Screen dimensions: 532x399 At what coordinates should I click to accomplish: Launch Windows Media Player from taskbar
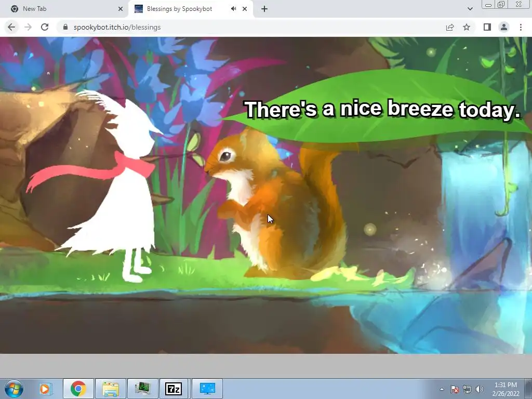point(45,389)
